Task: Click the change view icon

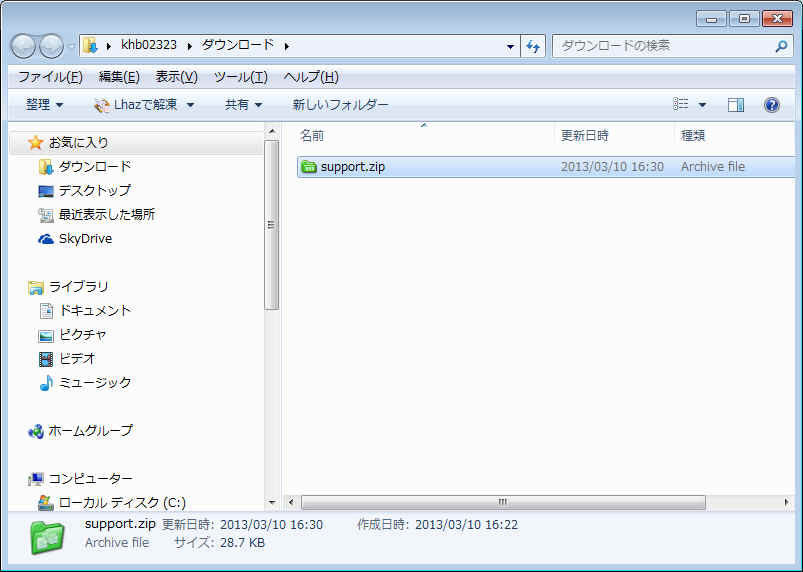Action: [x=681, y=105]
